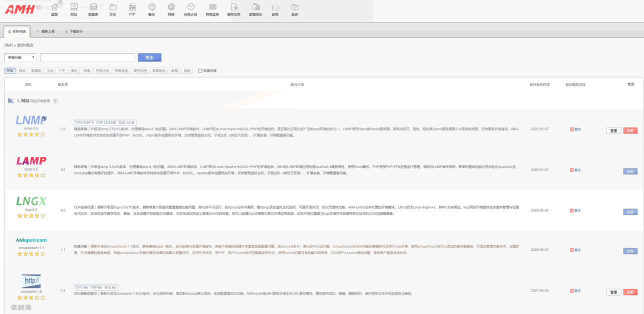Viewport: 644px width, 314px height.
Task: Select the 缓存应用 filter tag
Action: click(x=140, y=71)
